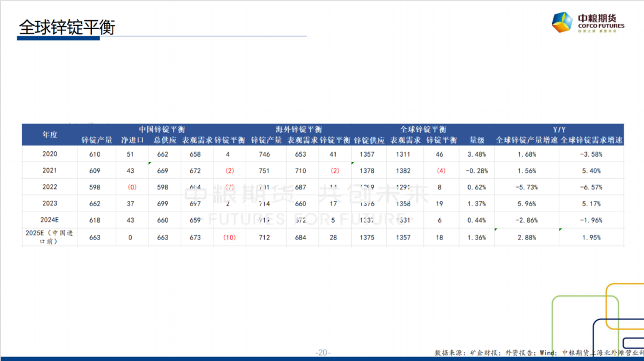
Task: Select the 中国锌锭平衡 group header
Action: pos(162,129)
